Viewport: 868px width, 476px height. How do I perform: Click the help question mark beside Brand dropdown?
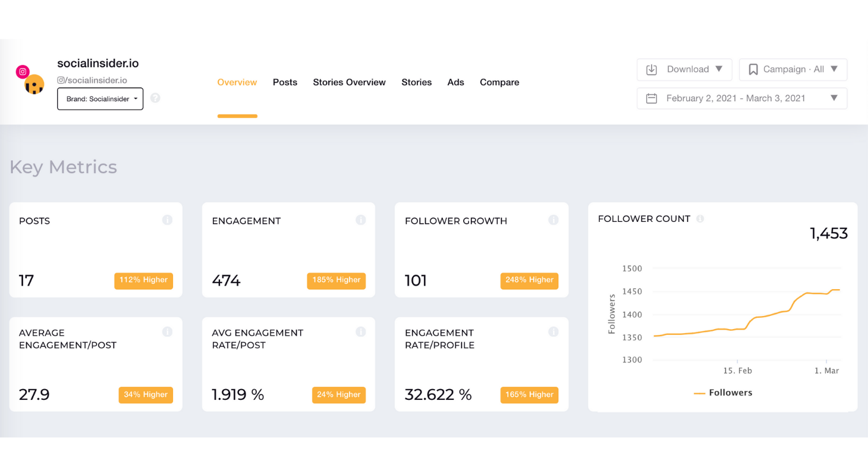(x=155, y=98)
